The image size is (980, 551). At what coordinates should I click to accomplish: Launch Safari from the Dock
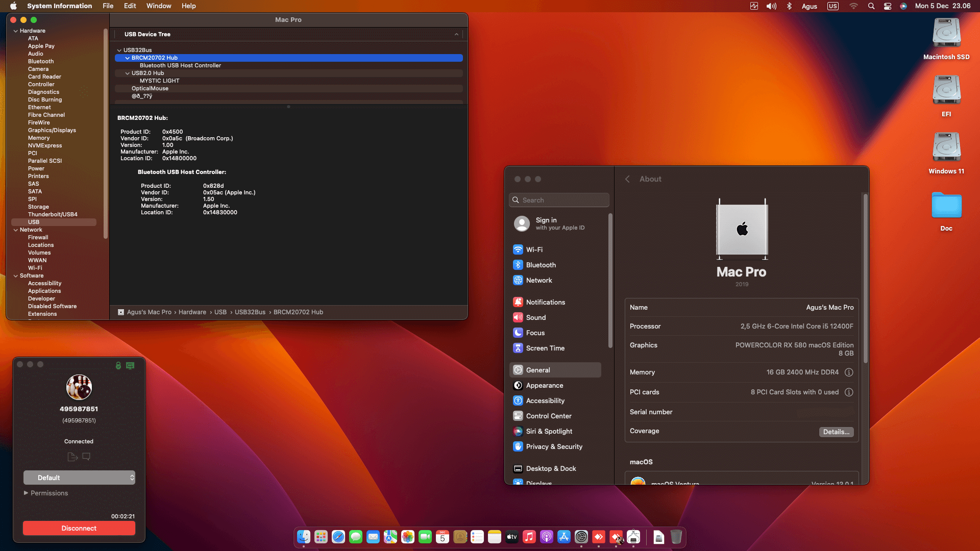point(338,537)
